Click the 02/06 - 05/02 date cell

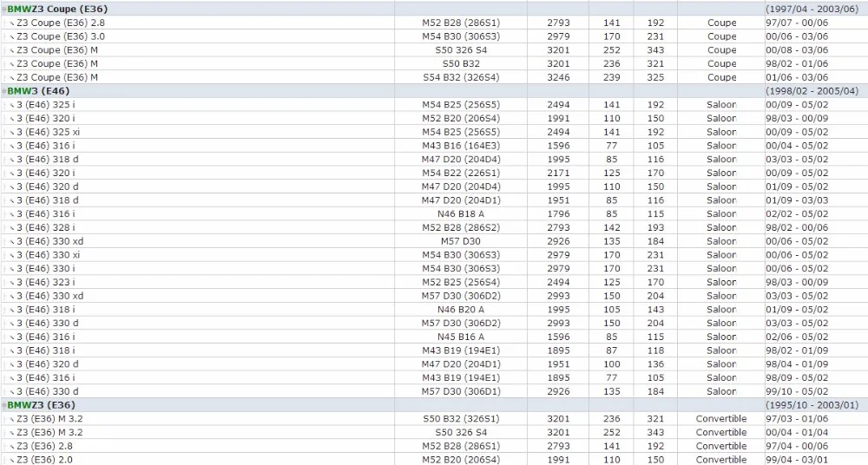797,337
